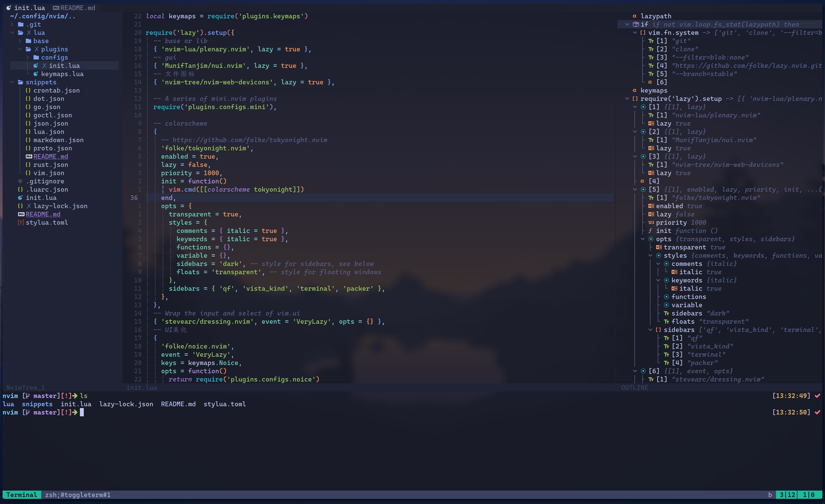The image size is (825, 504).
Task: Click the JSON braces icon beside crontab.json
Action: [28, 91]
